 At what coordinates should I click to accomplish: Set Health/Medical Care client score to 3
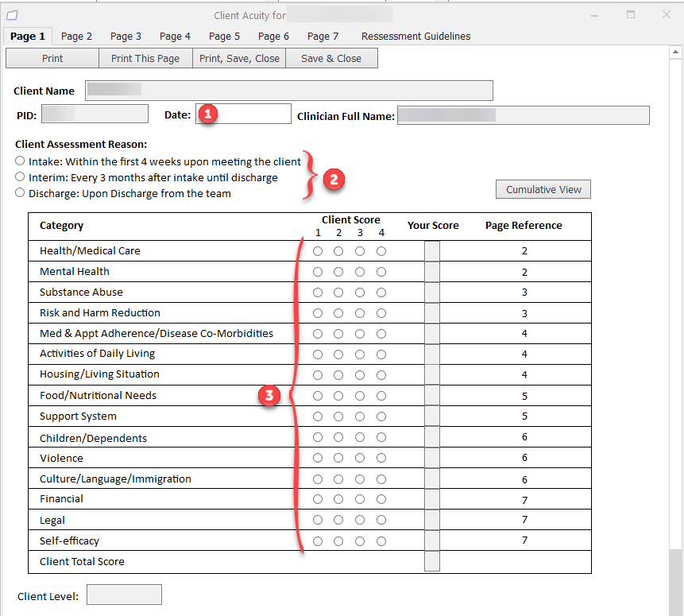click(x=359, y=250)
